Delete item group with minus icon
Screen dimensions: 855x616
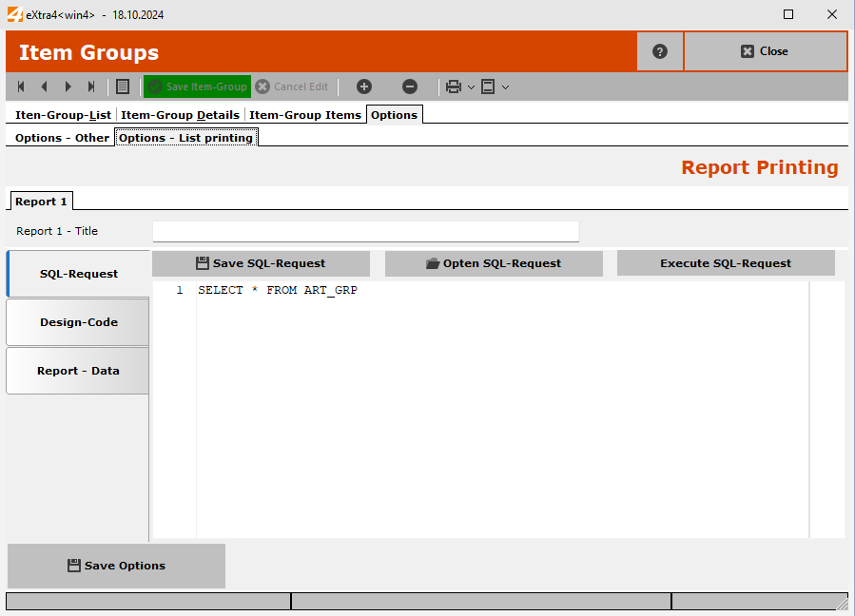[x=410, y=87]
